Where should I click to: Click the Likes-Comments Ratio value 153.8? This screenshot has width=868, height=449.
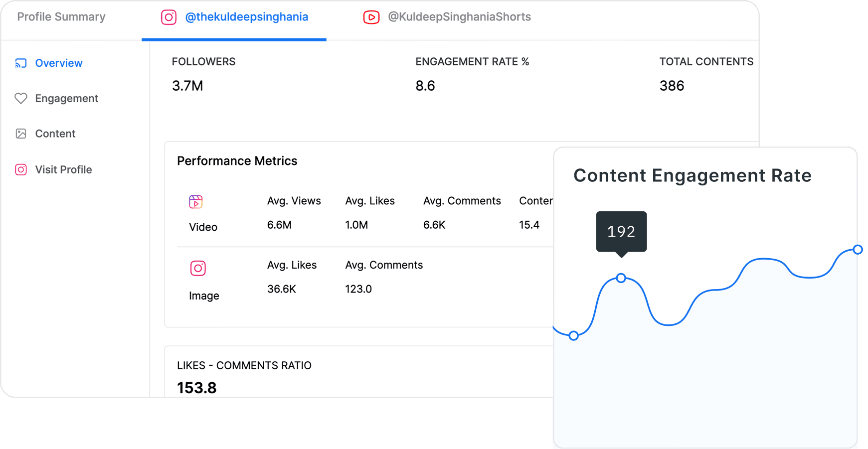[196, 387]
